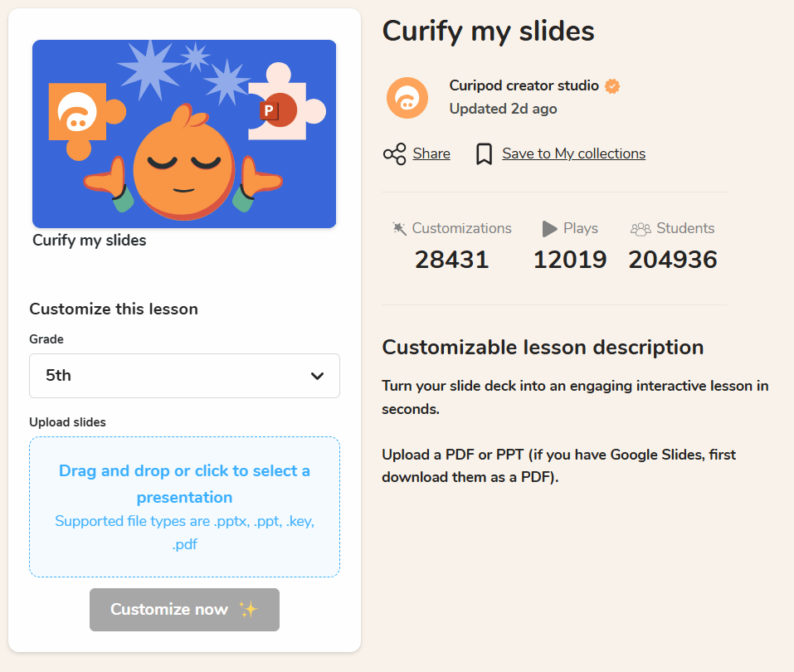This screenshot has width=794, height=672.
Task: Click the orange verified badge
Action: tap(613, 86)
